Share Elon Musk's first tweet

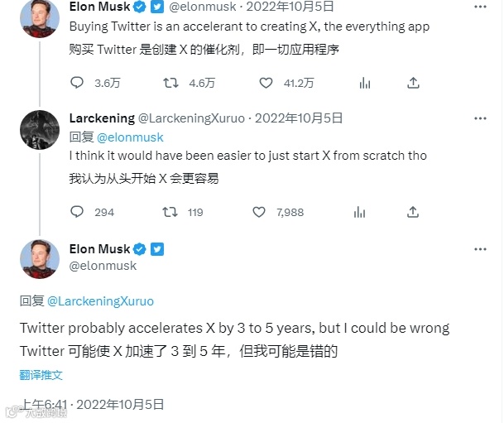tap(415, 83)
